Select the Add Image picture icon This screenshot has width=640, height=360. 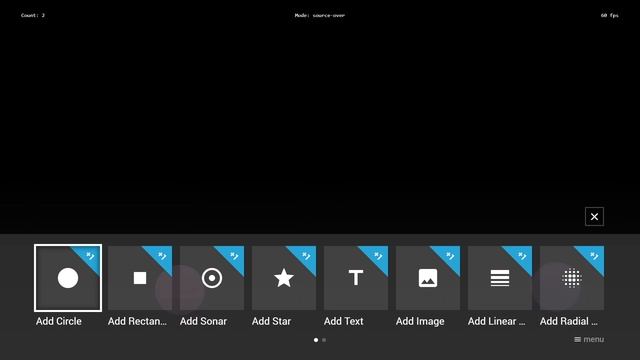pyautogui.click(x=428, y=278)
